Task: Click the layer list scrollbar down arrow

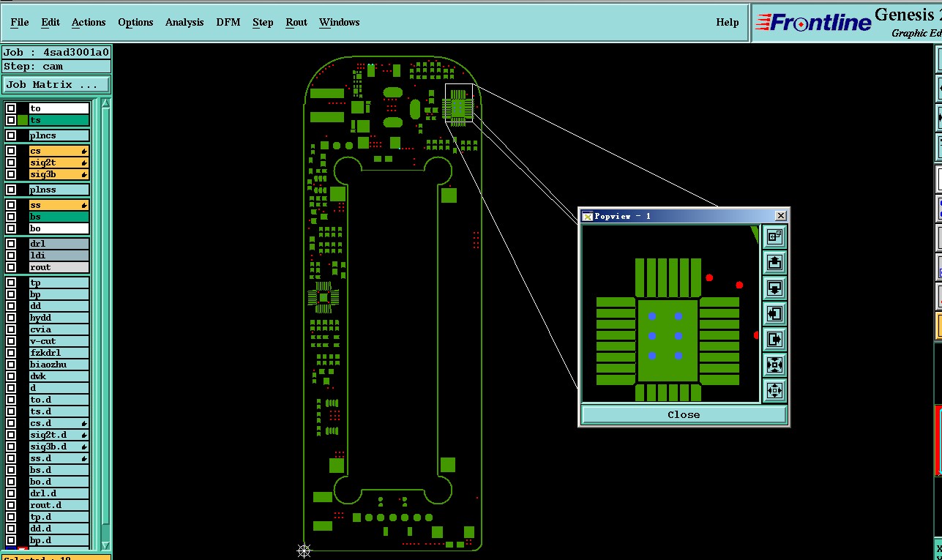Action: [x=105, y=545]
